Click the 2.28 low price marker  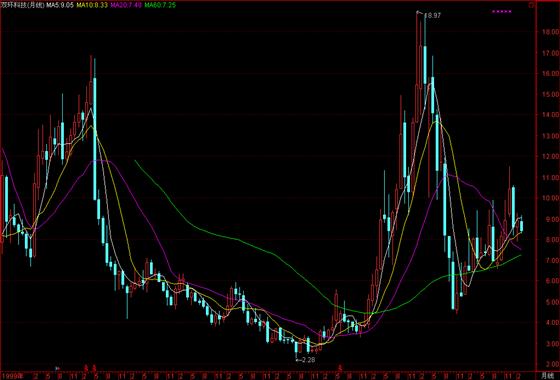pos(306,360)
